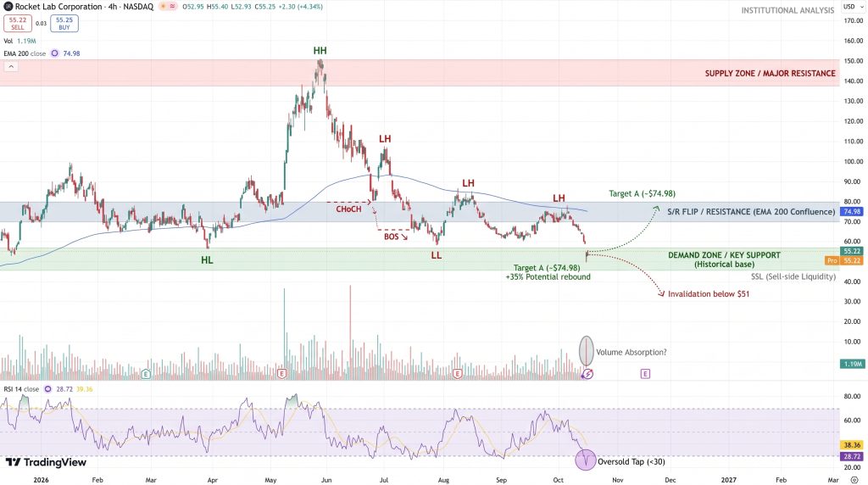Viewport: 868px width, 485px height.
Task: Select the EMA 200 close legend entry
Action: click(x=25, y=53)
